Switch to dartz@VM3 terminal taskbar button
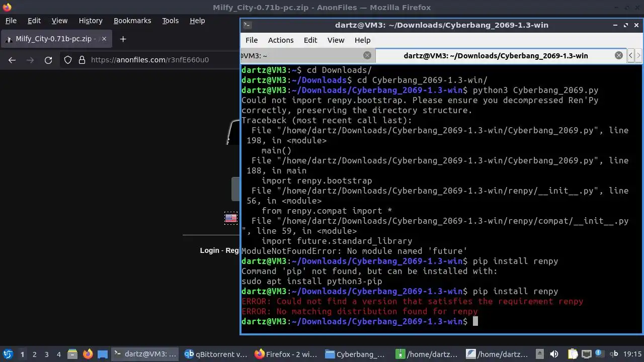The width and height of the screenshot is (644, 362). coord(145,354)
